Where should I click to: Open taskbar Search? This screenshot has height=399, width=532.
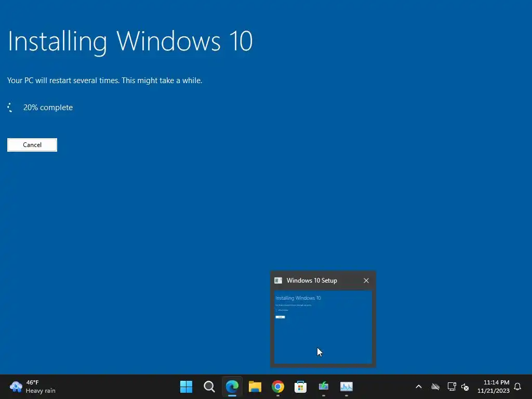pyautogui.click(x=209, y=387)
